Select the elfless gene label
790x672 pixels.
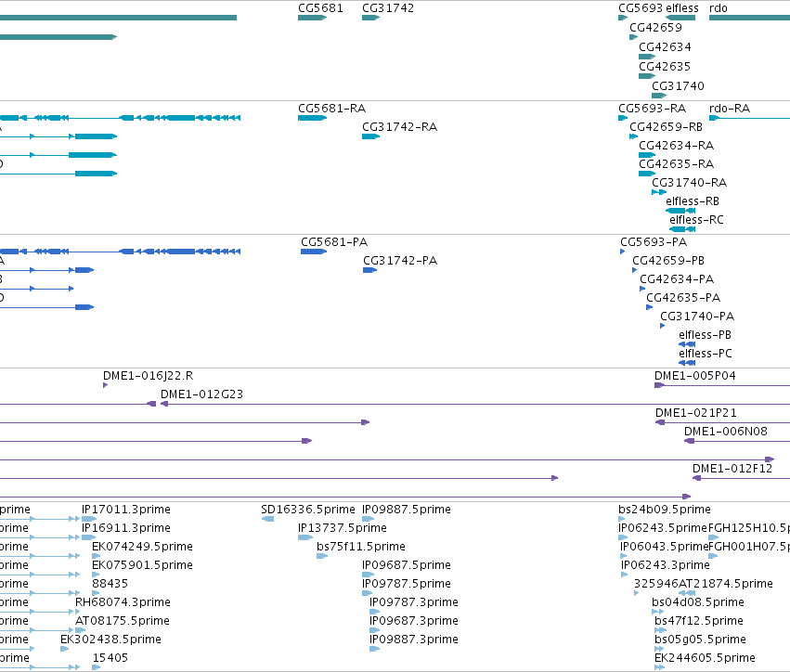click(680, 8)
